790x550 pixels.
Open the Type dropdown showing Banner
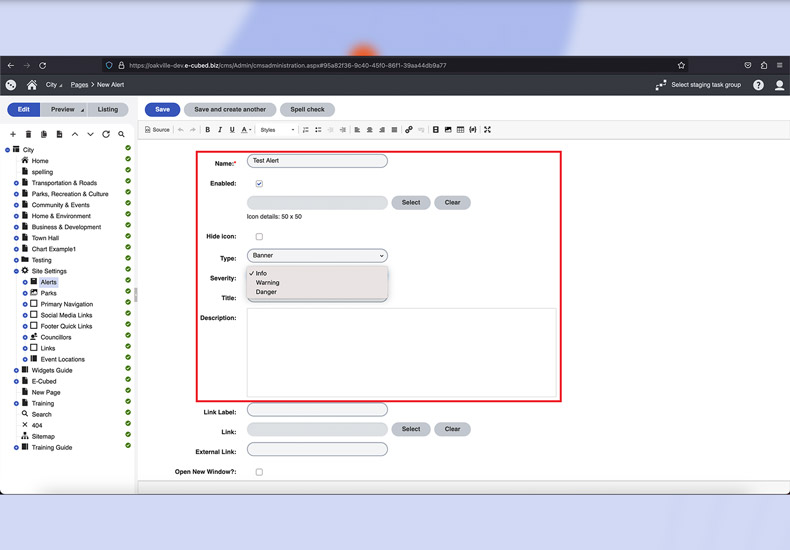coord(316,256)
